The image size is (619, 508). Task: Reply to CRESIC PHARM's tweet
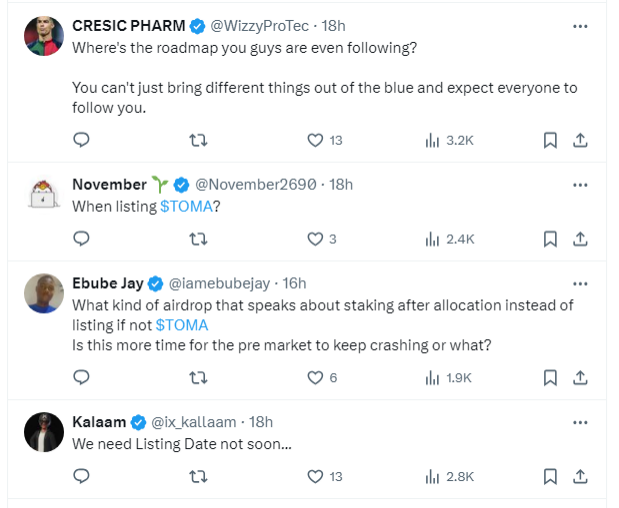(82, 141)
